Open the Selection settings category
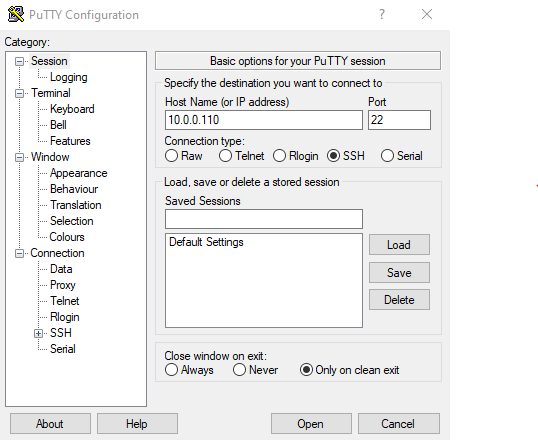 [72, 221]
